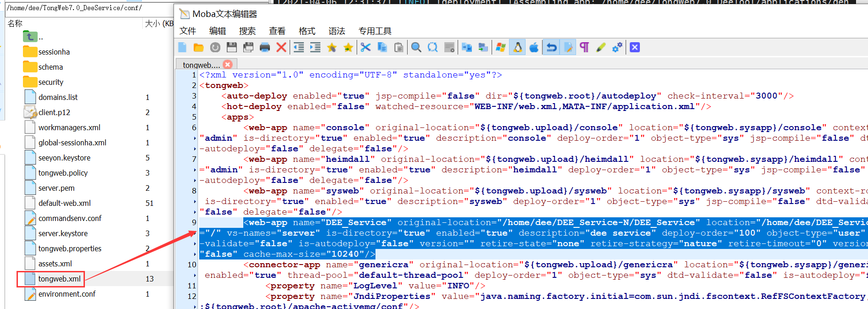Reload the current file from disk
868x309 pixels.
[215, 48]
